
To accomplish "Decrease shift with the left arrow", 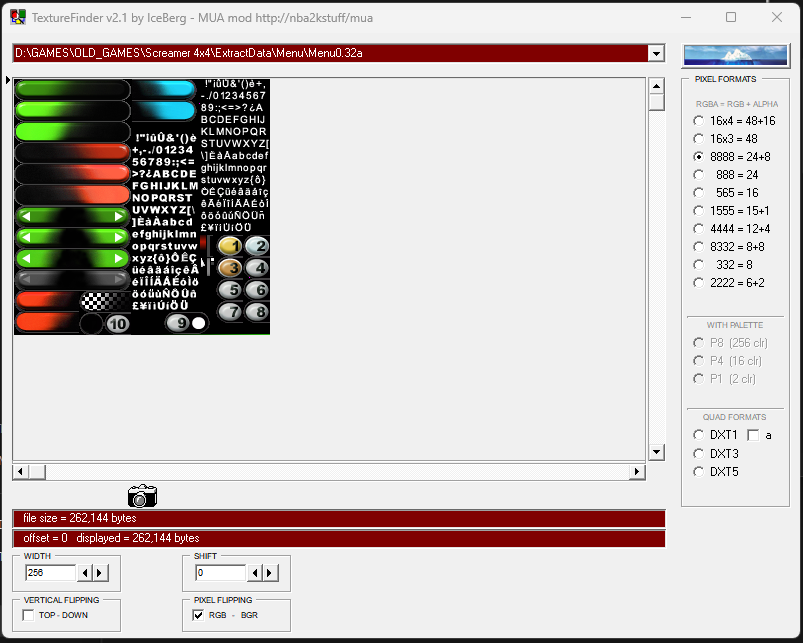I will coord(255,573).
